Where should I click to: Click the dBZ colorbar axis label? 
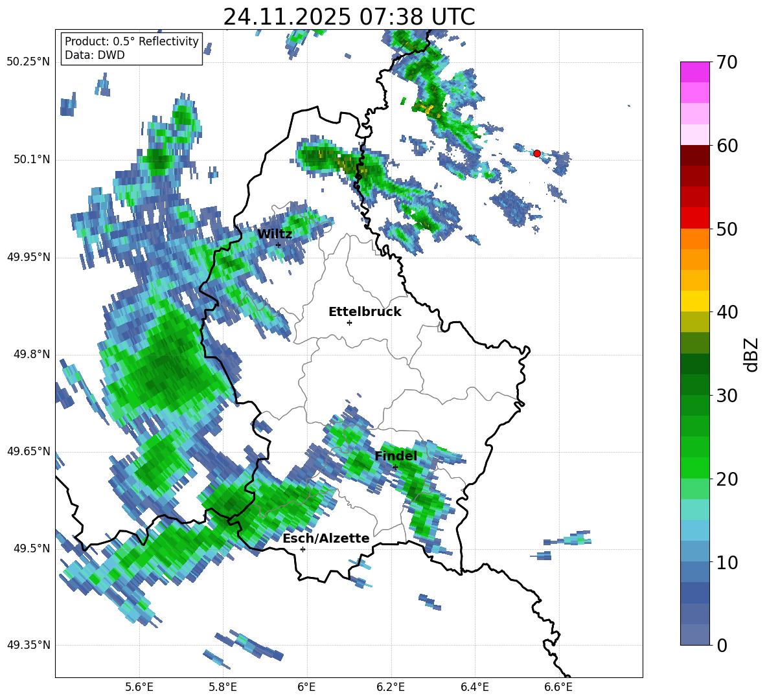pos(752,354)
